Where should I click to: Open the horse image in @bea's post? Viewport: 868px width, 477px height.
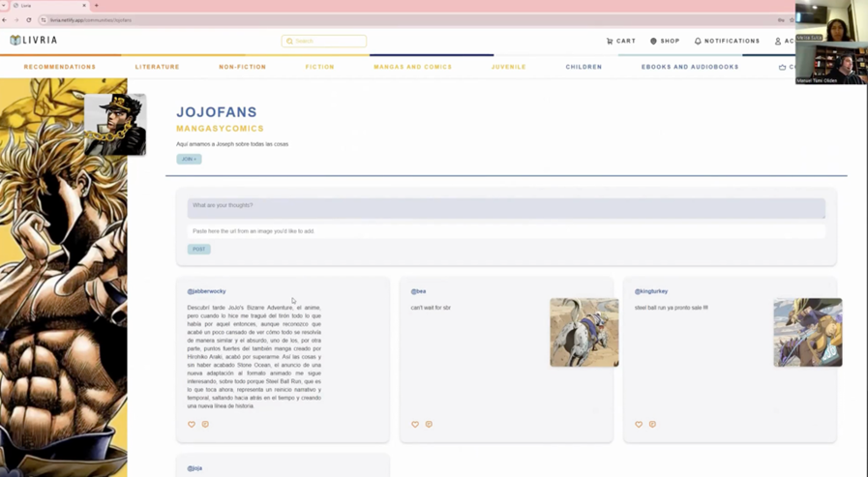(x=584, y=333)
